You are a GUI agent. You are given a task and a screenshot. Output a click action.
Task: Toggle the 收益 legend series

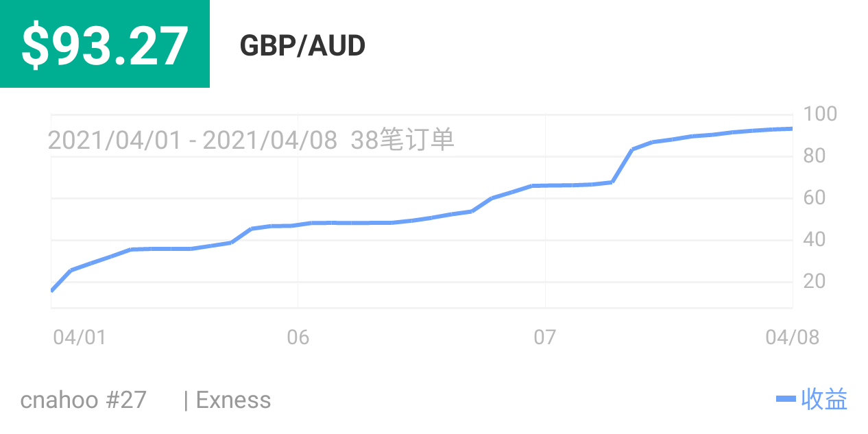824,399
